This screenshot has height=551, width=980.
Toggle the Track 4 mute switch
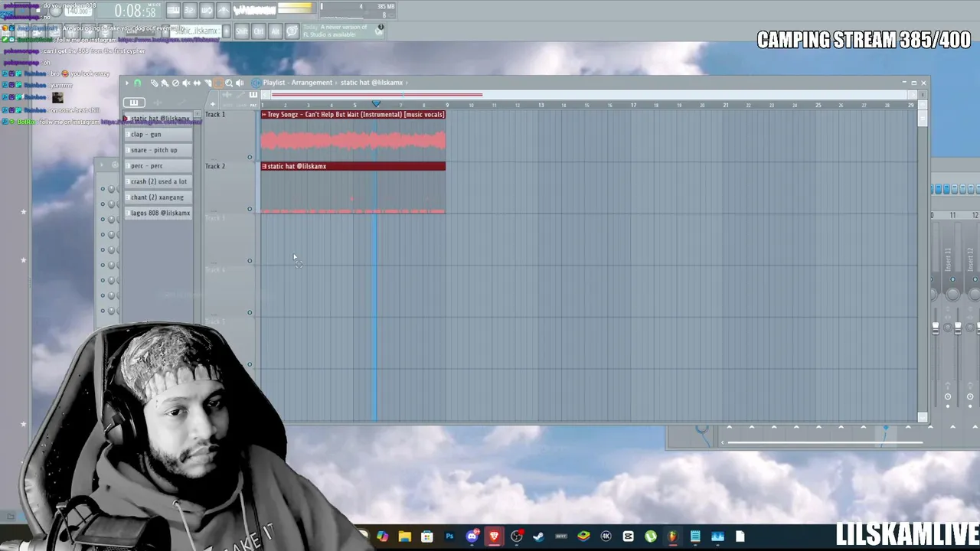coord(250,312)
